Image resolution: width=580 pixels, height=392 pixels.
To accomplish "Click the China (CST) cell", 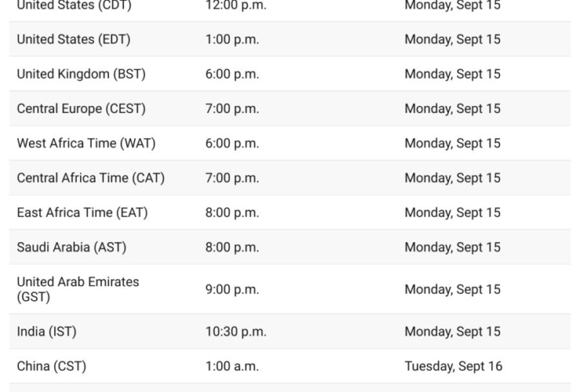I will click(x=52, y=366).
